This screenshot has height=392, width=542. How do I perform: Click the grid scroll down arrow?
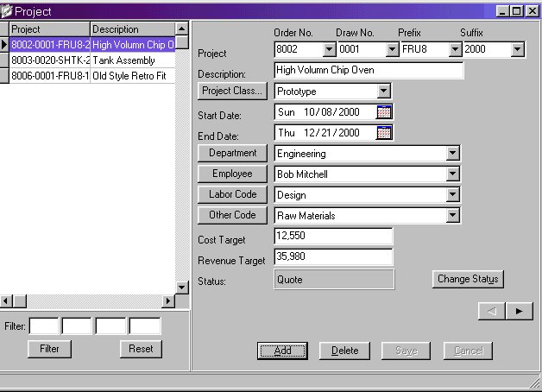point(182,288)
